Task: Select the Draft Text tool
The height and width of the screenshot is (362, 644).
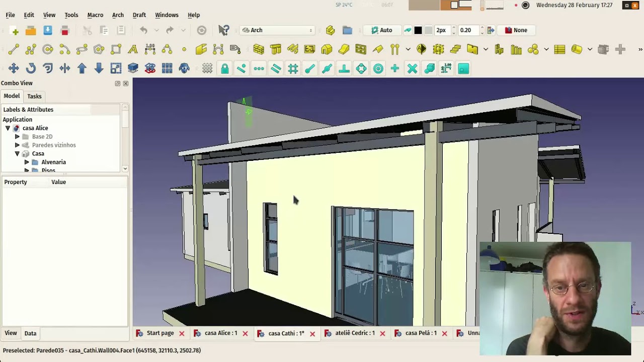Action: tap(133, 49)
